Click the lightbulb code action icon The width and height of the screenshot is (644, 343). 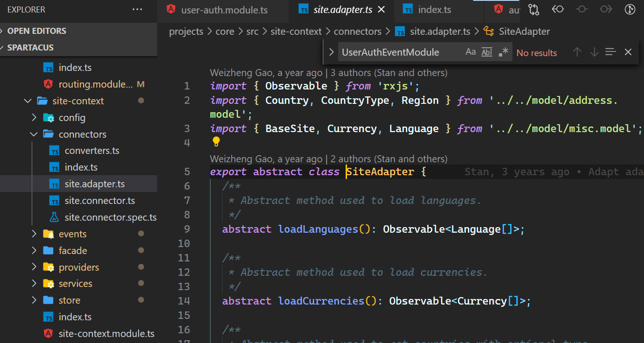click(216, 142)
